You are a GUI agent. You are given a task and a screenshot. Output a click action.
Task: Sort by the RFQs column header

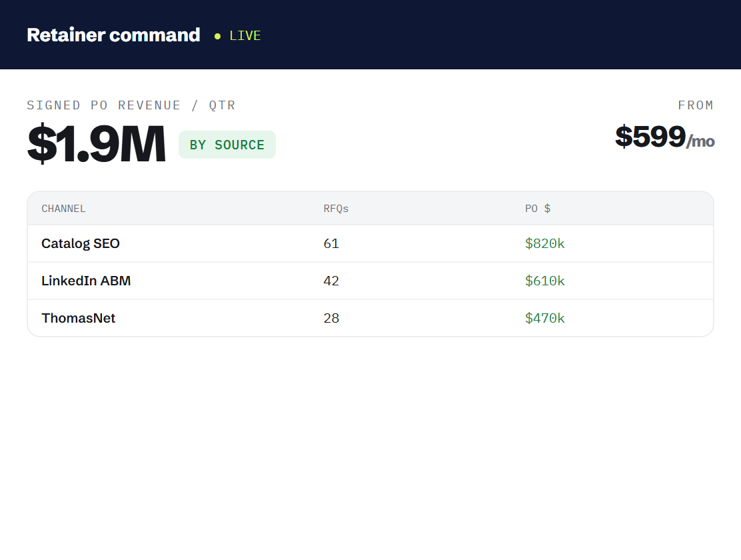coord(336,209)
